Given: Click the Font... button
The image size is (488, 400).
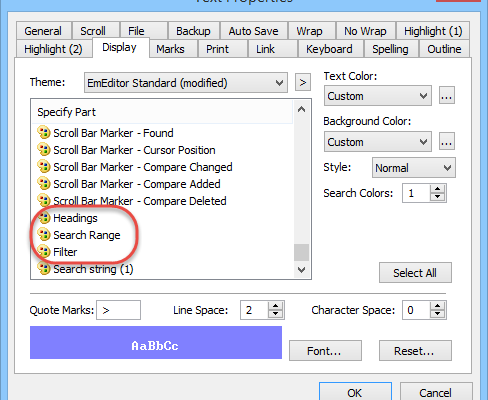Looking at the screenshot, I should [325, 351].
